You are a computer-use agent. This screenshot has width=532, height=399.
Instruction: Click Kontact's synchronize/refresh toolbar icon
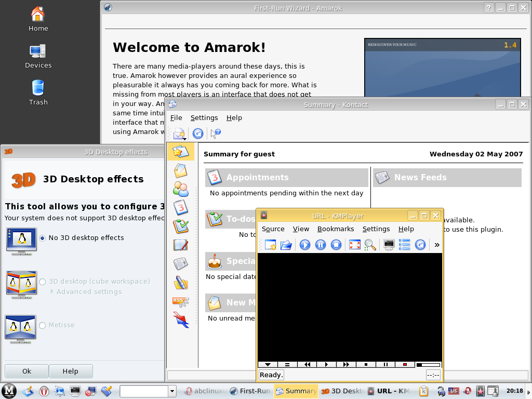click(x=198, y=134)
